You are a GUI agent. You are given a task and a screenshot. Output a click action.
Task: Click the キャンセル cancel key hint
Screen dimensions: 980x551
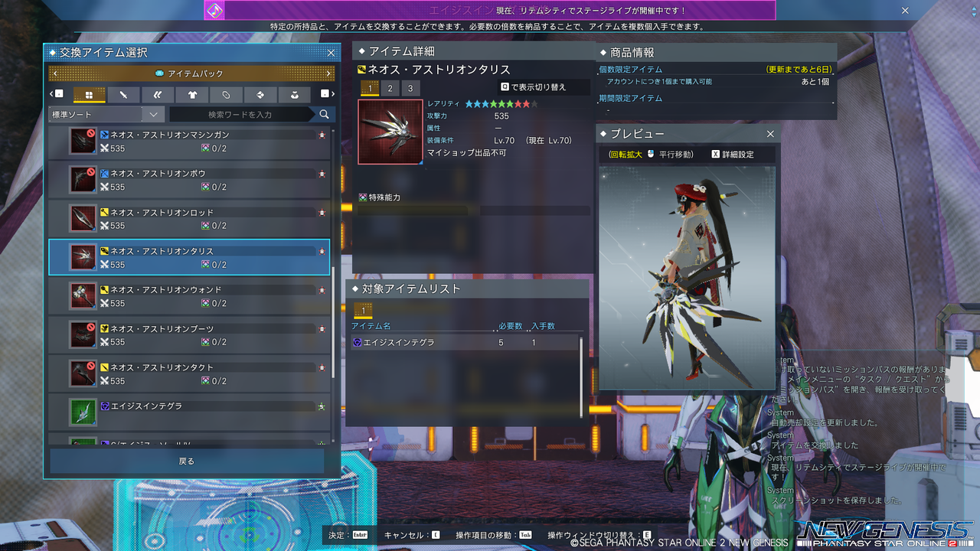412,535
